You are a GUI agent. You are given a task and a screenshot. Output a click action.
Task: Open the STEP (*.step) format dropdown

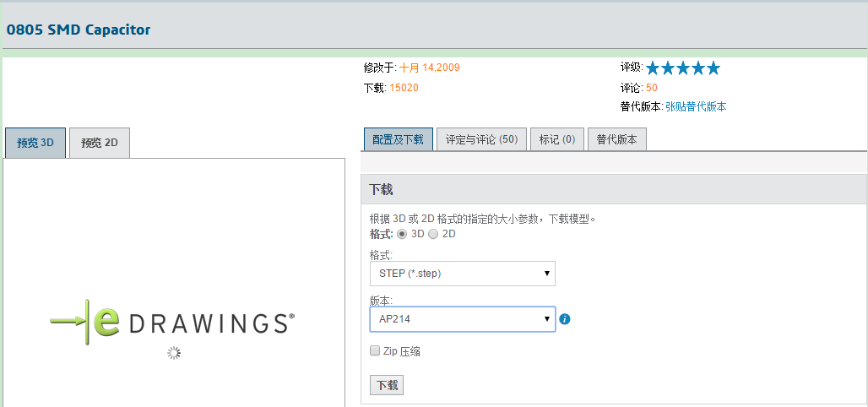[x=462, y=274]
